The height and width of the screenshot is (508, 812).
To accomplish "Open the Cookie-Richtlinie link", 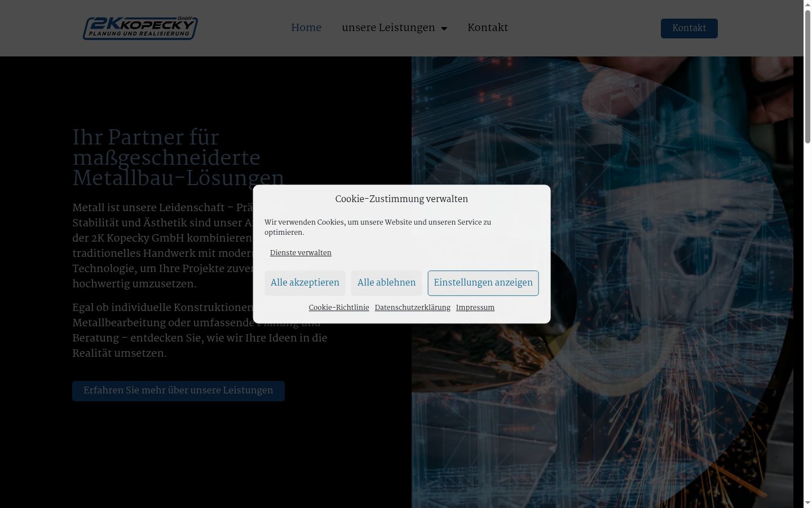I will 339,308.
